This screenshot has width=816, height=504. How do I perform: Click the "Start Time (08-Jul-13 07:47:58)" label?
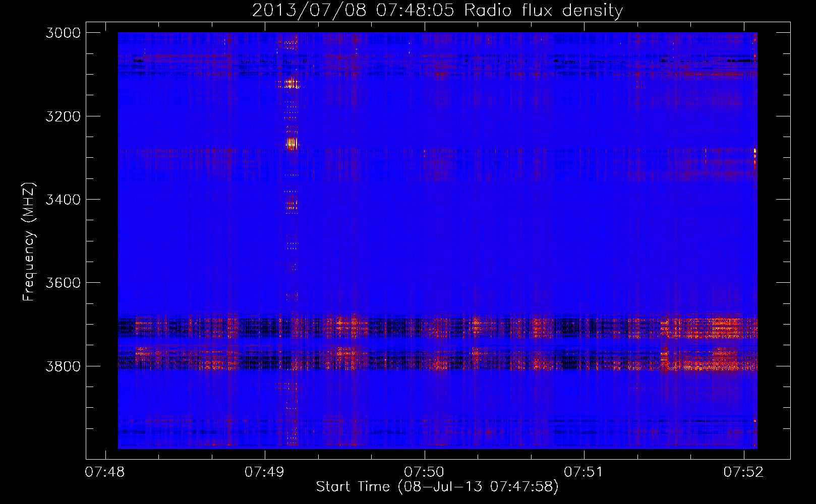437,487
